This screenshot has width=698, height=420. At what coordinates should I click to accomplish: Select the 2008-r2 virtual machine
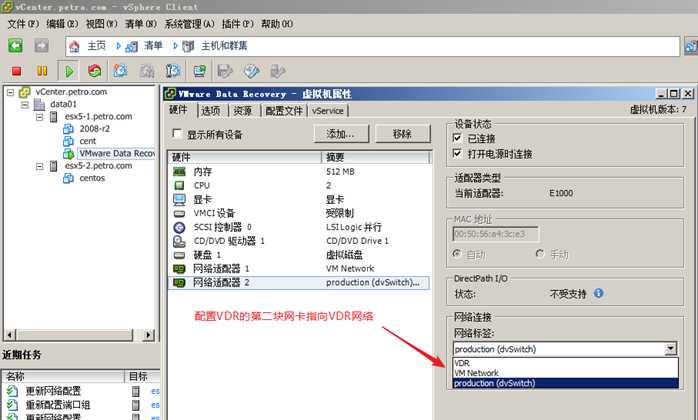coord(94,129)
